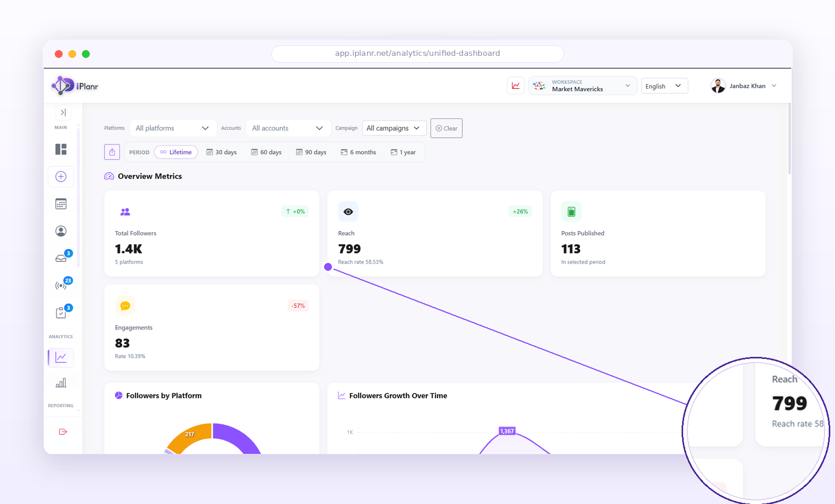This screenshot has width=835, height=504.
Task: Open the Workspace Market Mavericks dropdown
Action: click(x=583, y=86)
